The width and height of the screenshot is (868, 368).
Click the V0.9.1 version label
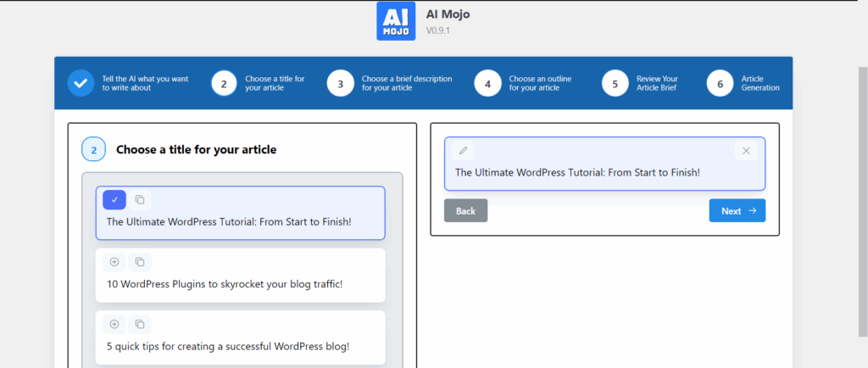point(438,31)
